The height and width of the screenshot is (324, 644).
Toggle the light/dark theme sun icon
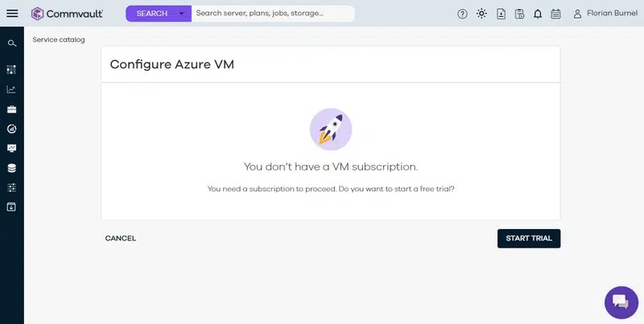(481, 14)
